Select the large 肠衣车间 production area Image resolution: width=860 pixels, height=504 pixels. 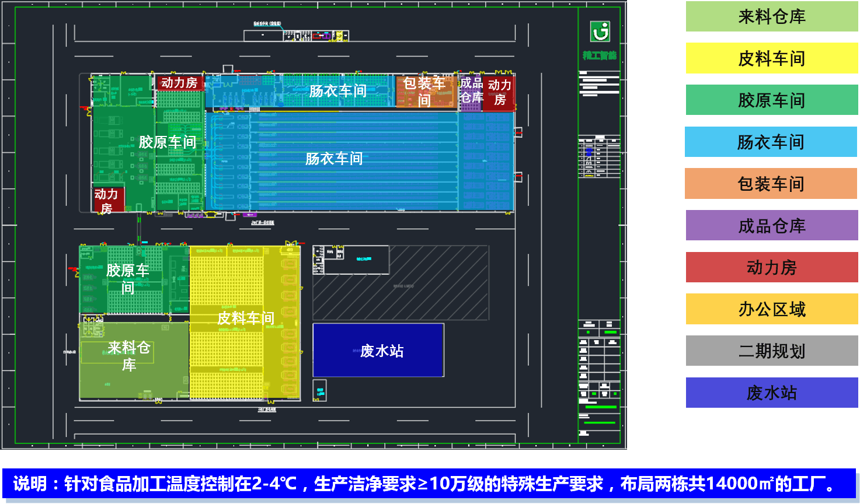pyautogui.click(x=359, y=160)
